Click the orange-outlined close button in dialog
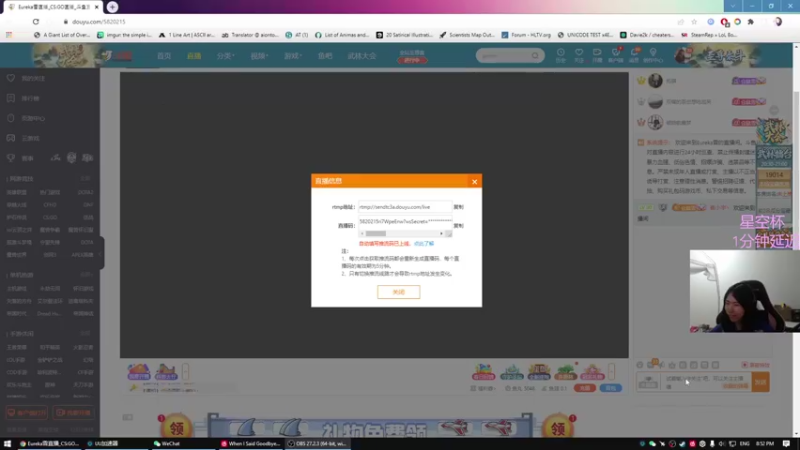Viewport: 800px width, 450px height. [x=398, y=292]
